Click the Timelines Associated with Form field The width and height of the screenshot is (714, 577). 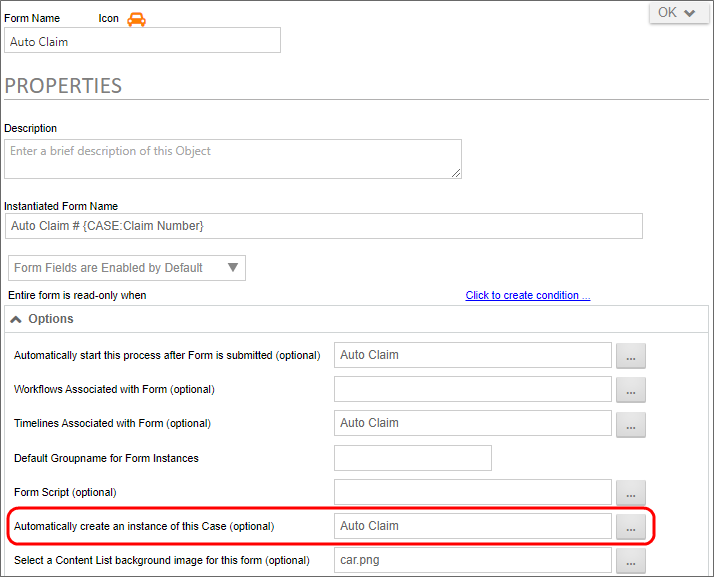[472, 423]
